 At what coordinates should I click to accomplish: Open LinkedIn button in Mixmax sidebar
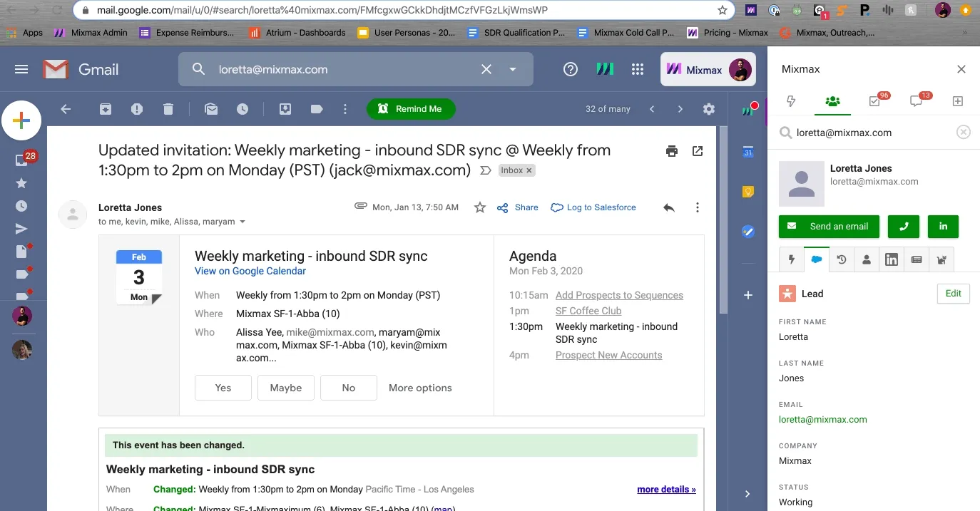pyautogui.click(x=943, y=227)
